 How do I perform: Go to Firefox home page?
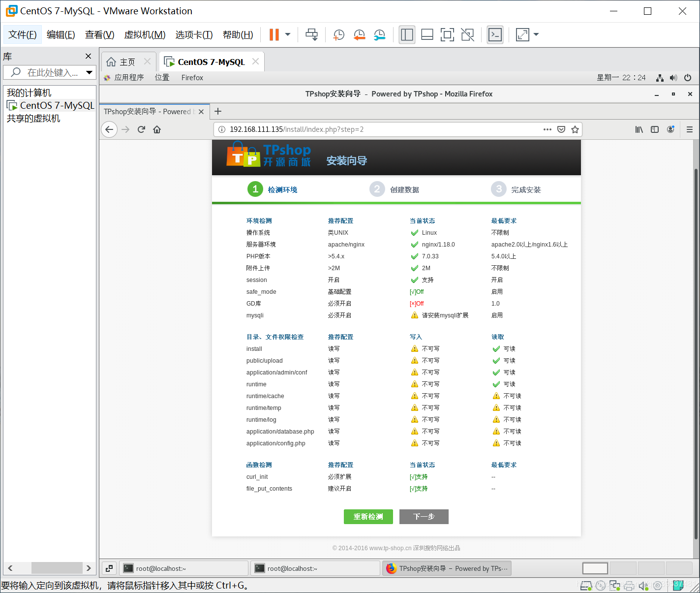pos(157,129)
